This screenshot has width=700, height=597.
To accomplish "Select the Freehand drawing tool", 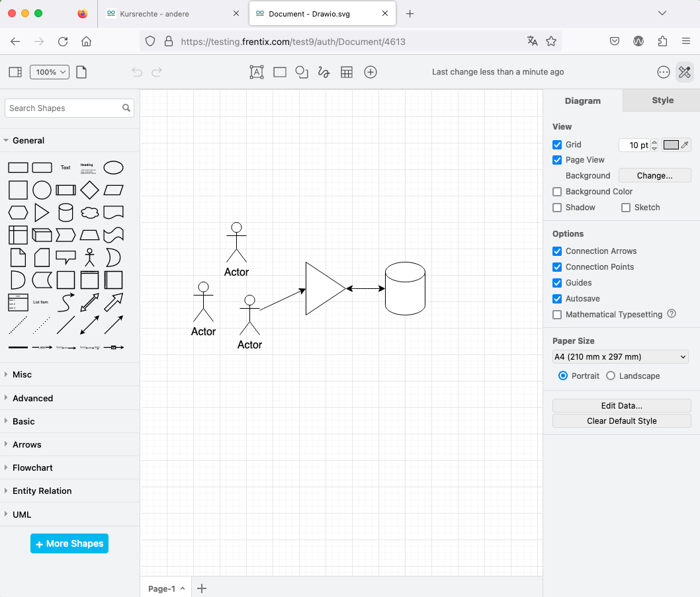I will 324,72.
